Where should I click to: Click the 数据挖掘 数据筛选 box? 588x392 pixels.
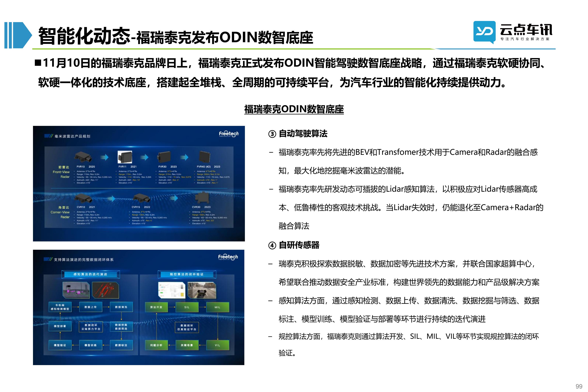click(x=121, y=327)
